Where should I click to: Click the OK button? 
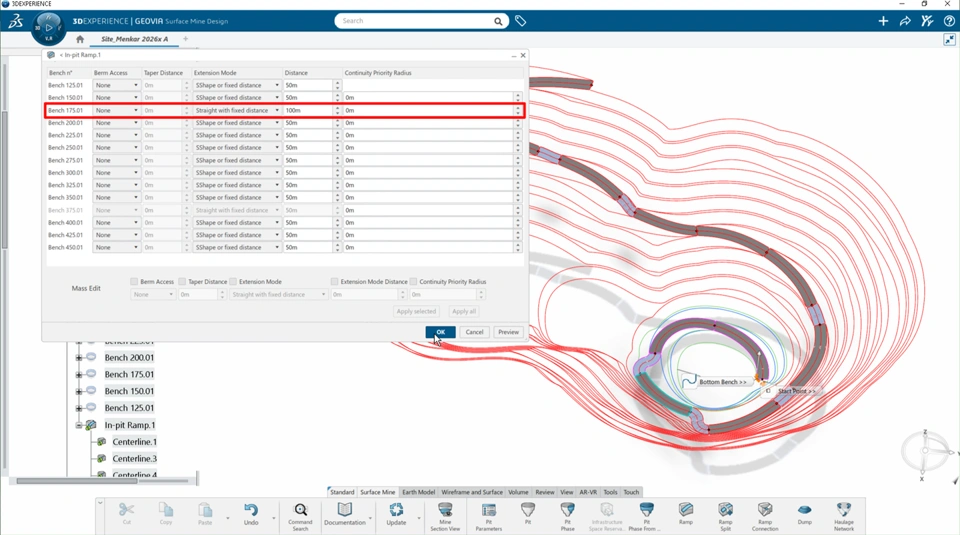[x=440, y=332]
